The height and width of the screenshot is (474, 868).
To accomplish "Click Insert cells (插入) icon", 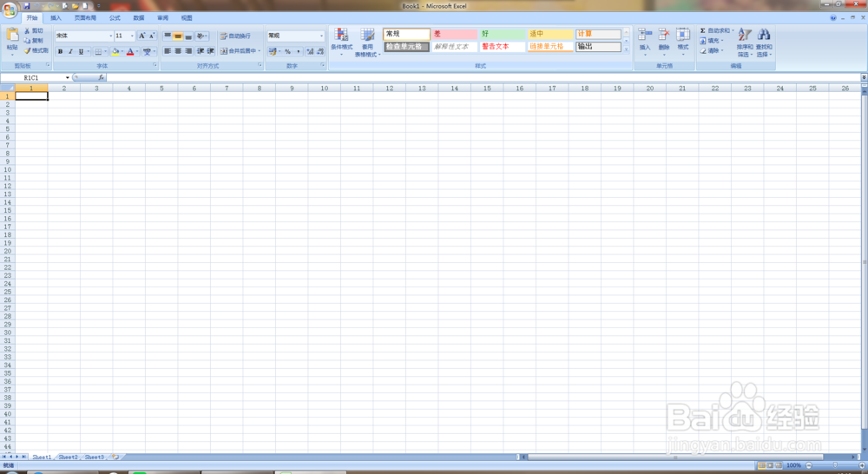I will (645, 40).
